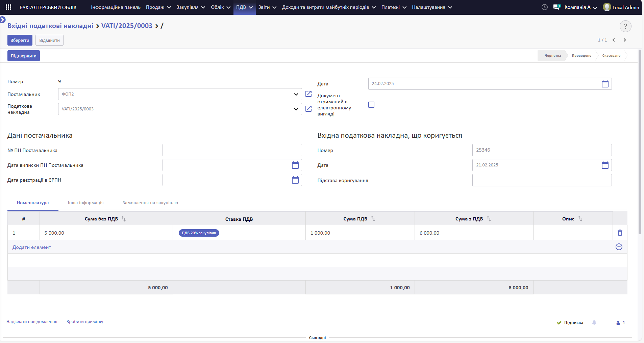Screen dimensions: 644x343
Task: Switch to Замовлення на закупівлю tab
Action: point(150,203)
